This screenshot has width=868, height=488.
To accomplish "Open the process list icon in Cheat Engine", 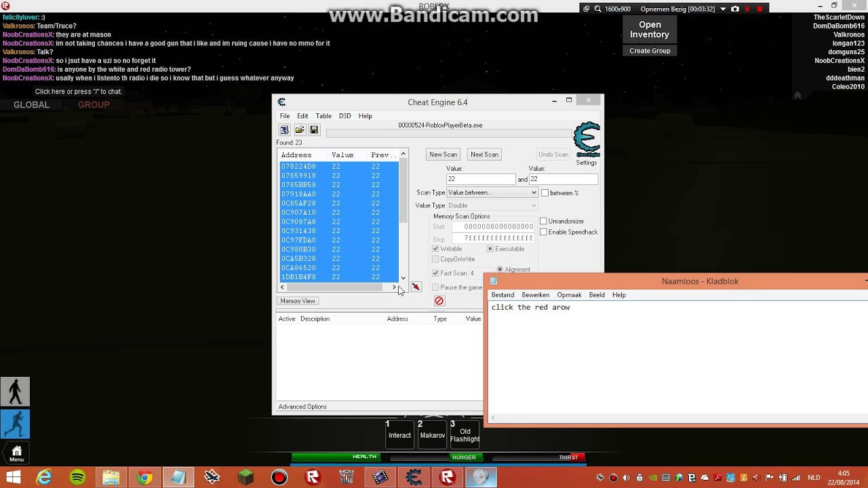I will coord(284,130).
